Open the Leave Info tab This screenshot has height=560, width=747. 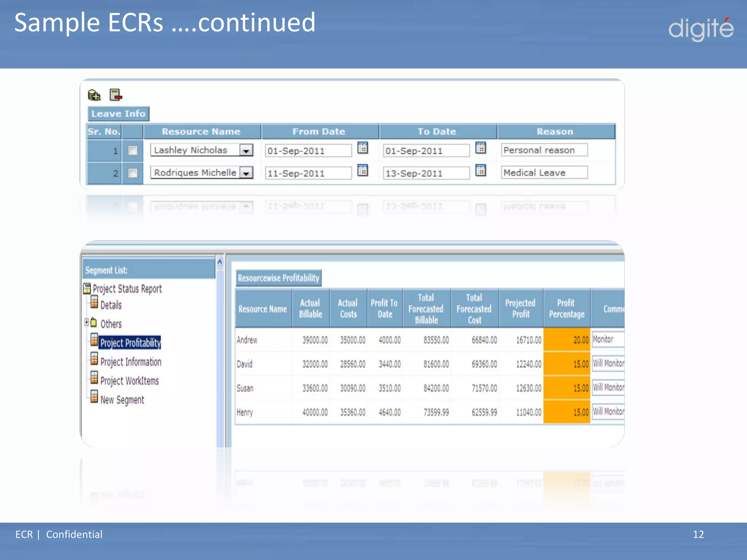click(x=118, y=114)
